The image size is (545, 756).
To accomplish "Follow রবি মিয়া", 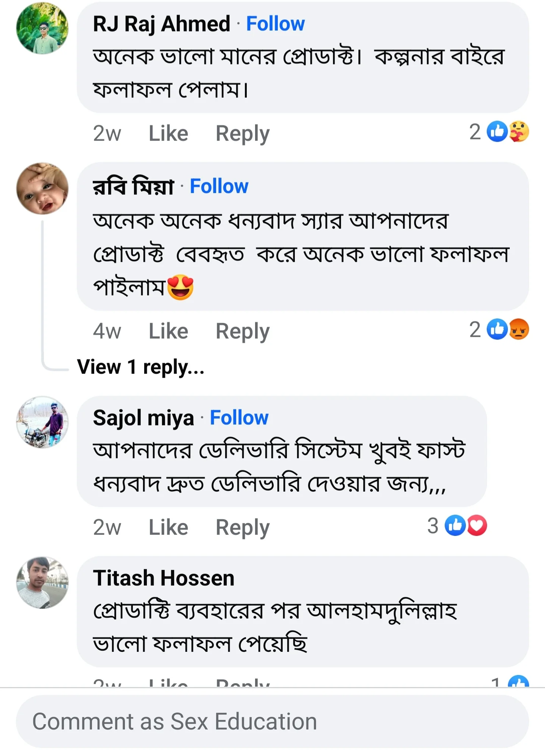I will pyautogui.click(x=219, y=186).
